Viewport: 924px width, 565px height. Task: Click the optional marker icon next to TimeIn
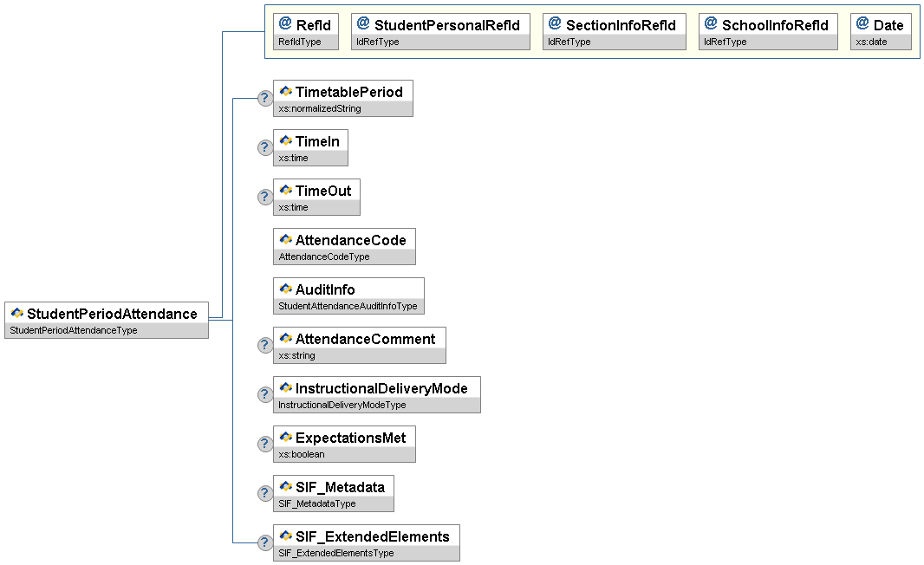pyautogui.click(x=265, y=148)
